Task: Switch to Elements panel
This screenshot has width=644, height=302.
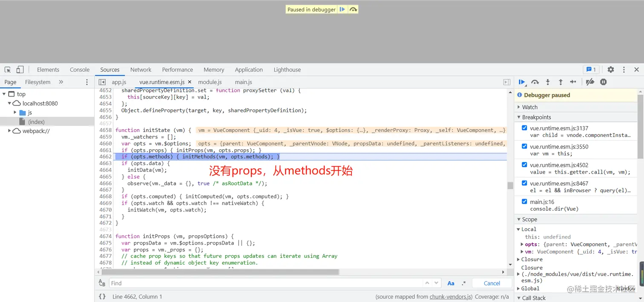Action: tap(48, 70)
